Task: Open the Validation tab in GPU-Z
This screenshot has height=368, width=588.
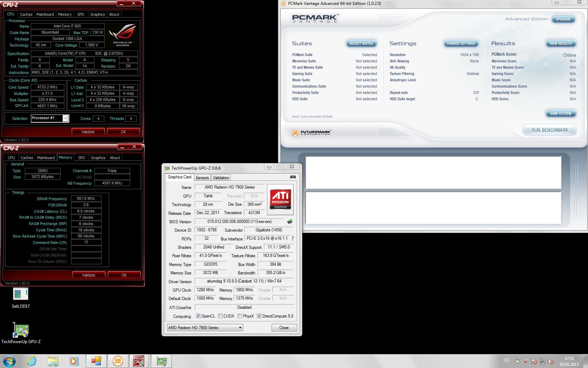Action: (x=221, y=178)
